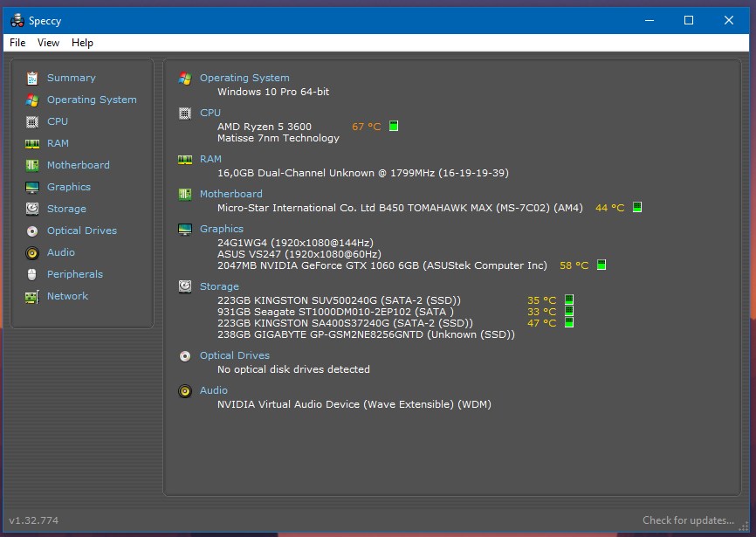
Task: Click the Storage heading in main panel
Action: click(x=219, y=286)
